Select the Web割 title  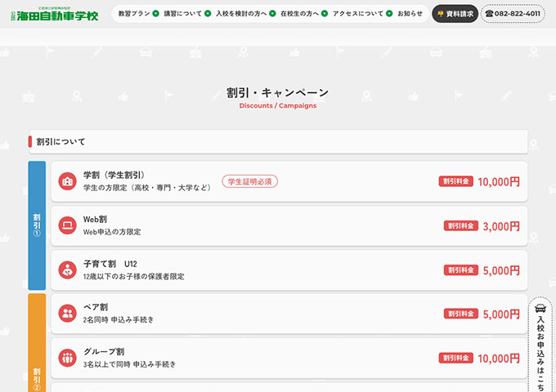click(x=95, y=220)
